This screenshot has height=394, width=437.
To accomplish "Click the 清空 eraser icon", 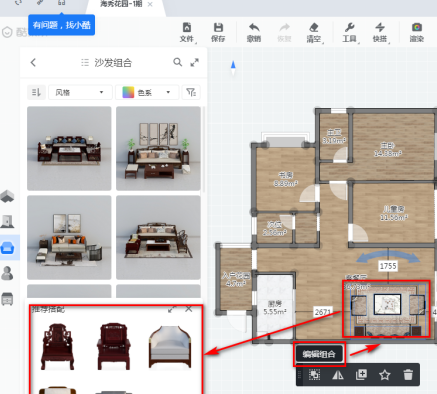I will tap(314, 32).
